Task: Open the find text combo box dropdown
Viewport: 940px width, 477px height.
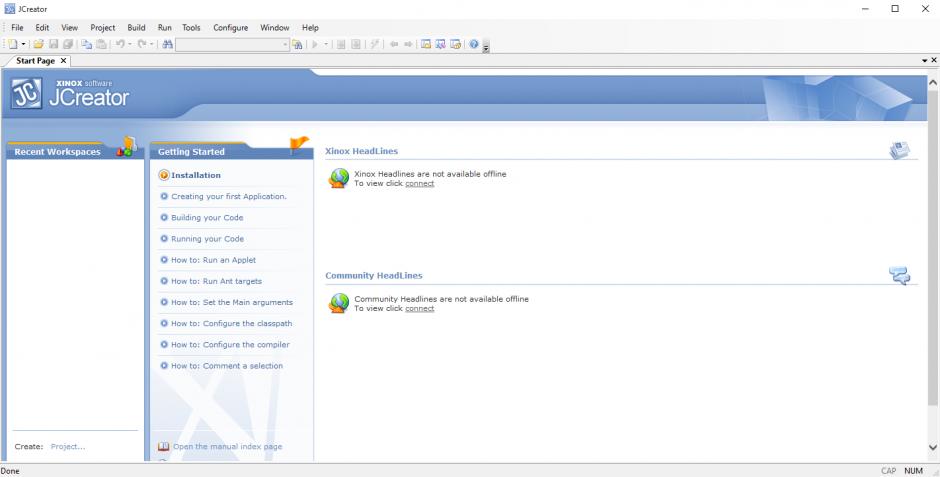Action: click(x=284, y=44)
